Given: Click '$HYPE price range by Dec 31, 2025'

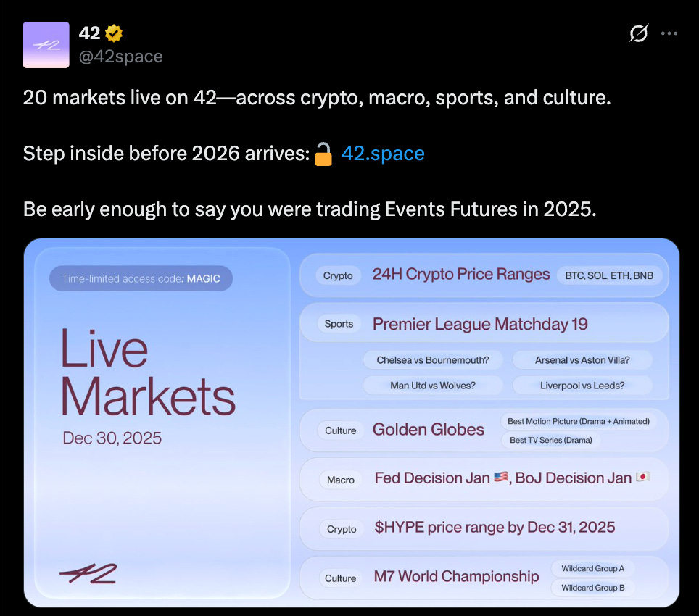Looking at the screenshot, I should point(495,528).
